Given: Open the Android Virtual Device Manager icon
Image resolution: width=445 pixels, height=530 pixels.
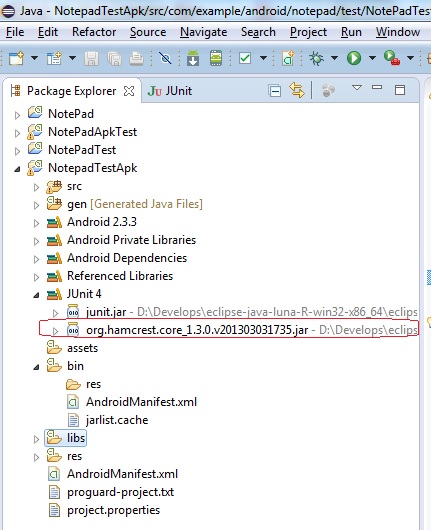Looking at the screenshot, I should coord(216,58).
